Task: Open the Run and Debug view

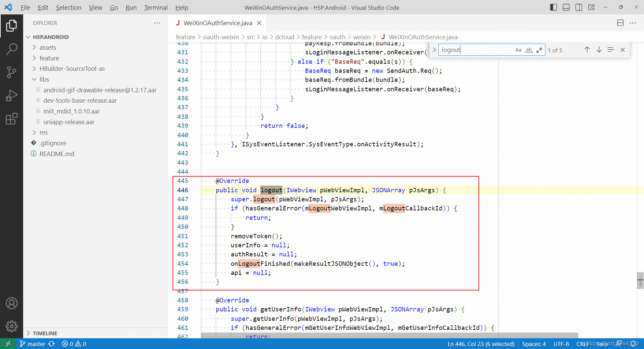Action: [11, 96]
